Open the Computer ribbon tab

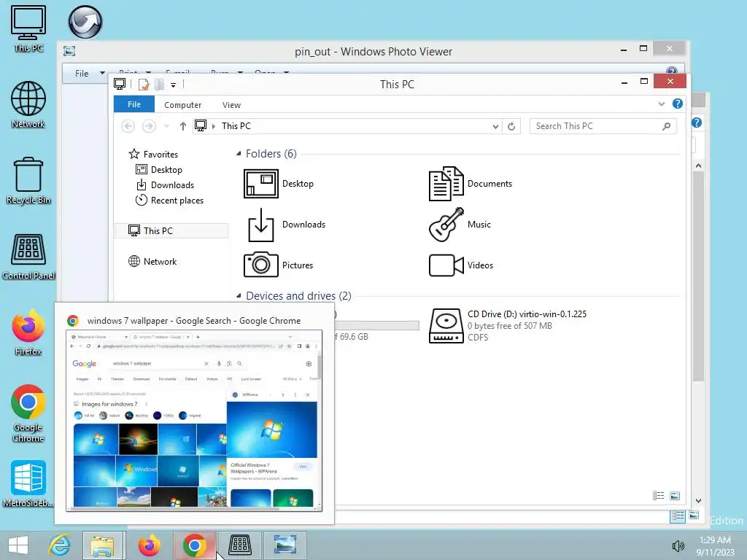coord(182,105)
